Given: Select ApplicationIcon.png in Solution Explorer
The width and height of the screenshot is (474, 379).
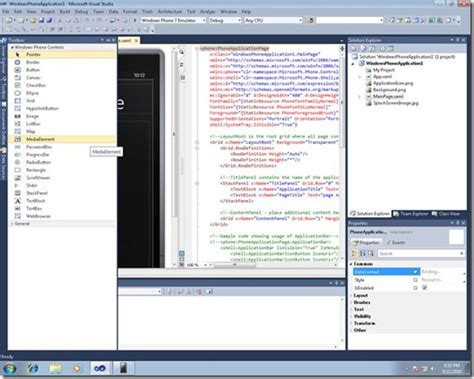Looking at the screenshot, I should tap(393, 83).
